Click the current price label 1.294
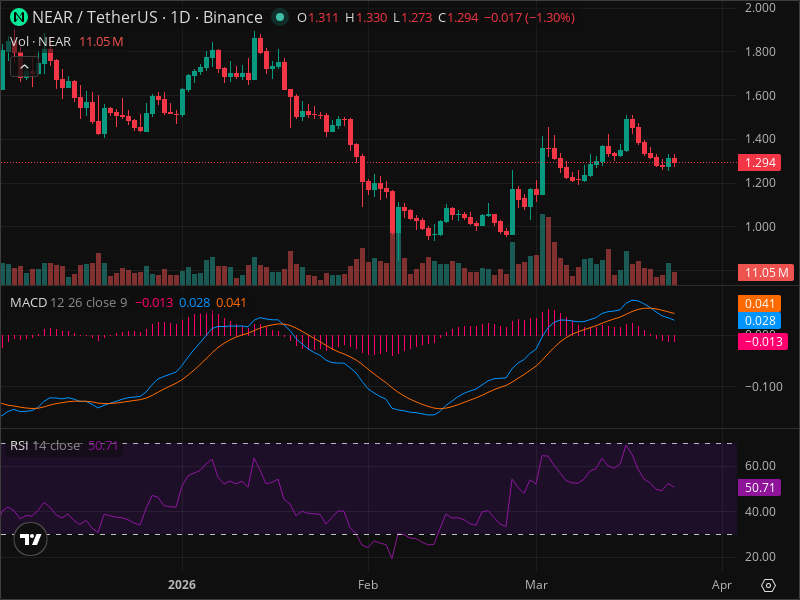 (760, 163)
